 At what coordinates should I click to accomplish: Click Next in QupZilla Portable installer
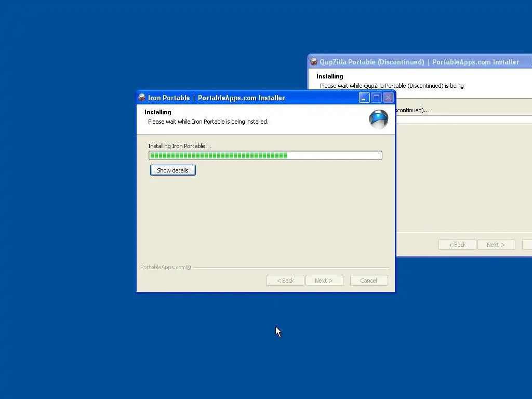click(496, 245)
